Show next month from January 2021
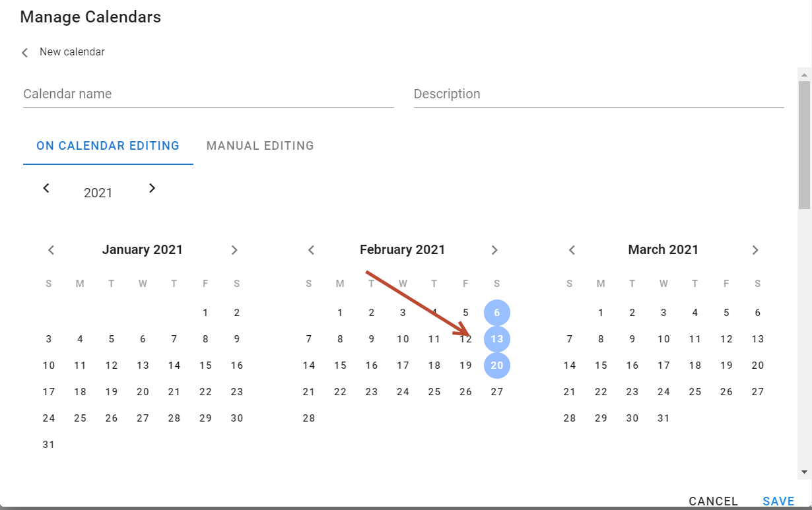This screenshot has width=812, height=510. 234,250
